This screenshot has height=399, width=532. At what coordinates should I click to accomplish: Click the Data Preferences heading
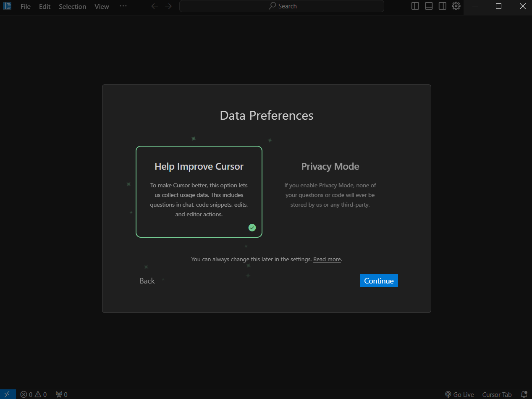(x=267, y=115)
